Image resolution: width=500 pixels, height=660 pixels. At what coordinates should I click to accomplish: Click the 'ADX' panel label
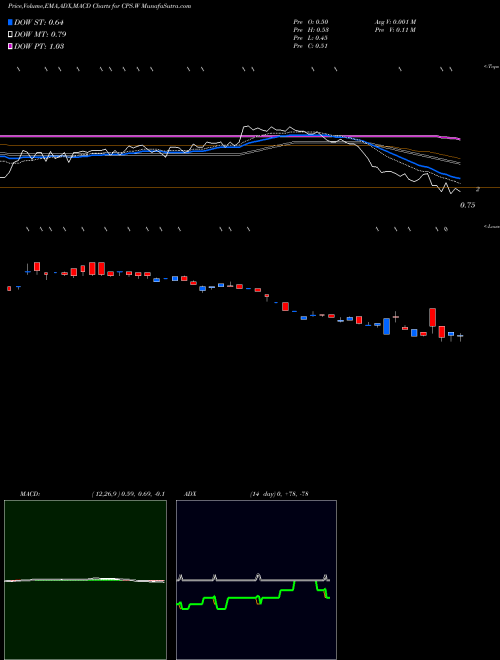[x=190, y=494]
